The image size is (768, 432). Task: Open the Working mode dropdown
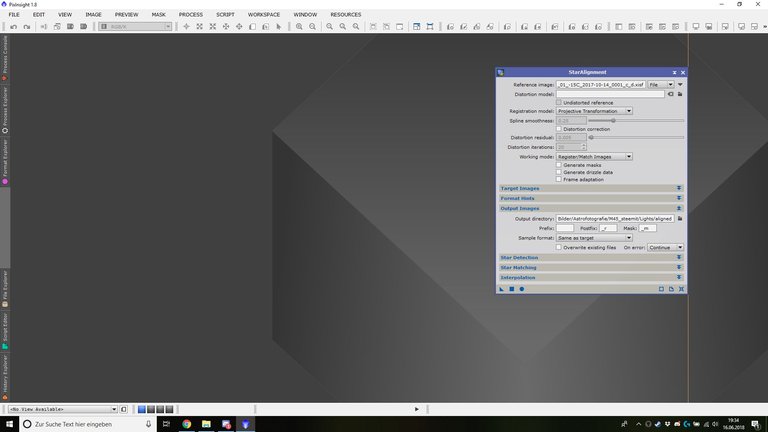pos(594,156)
